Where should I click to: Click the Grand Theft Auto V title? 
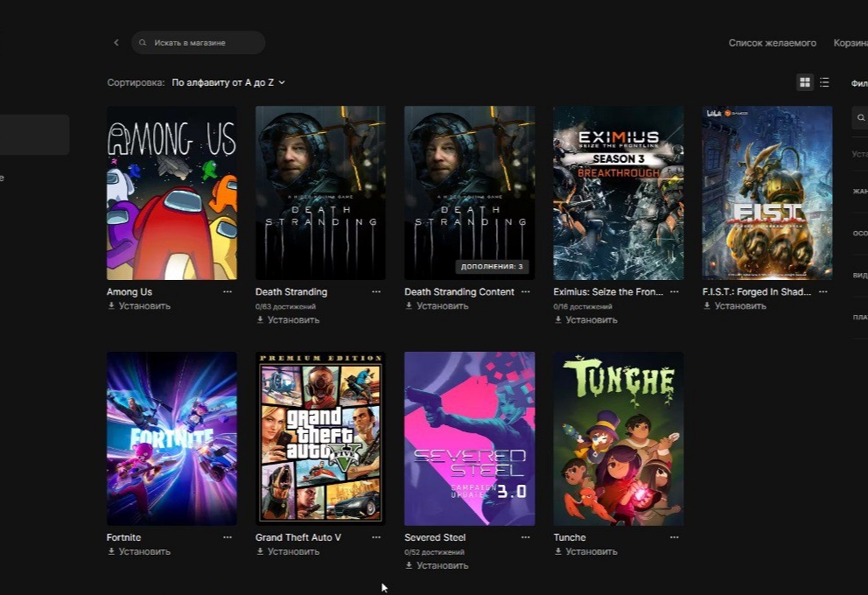coord(298,537)
